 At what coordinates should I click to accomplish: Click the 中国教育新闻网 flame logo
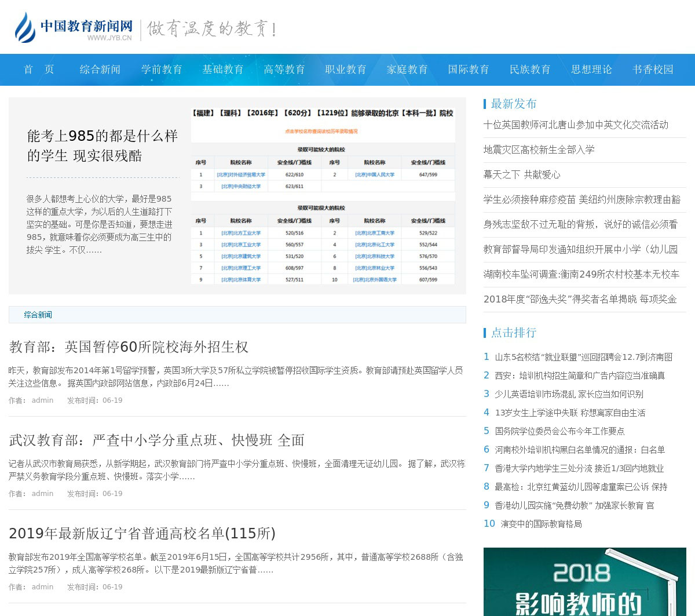(25, 27)
